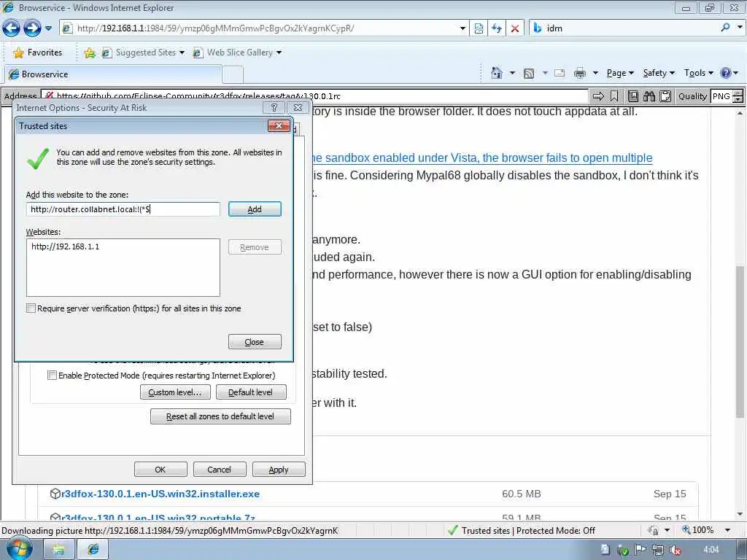Click the IE Back navigation arrow
This screenshot has width=747, height=560.
[x=11, y=28]
